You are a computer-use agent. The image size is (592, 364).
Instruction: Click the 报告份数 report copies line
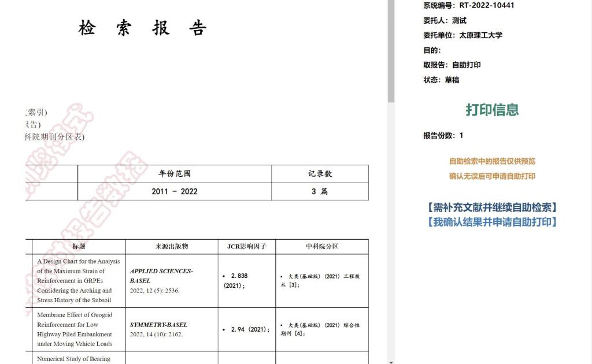(443, 136)
